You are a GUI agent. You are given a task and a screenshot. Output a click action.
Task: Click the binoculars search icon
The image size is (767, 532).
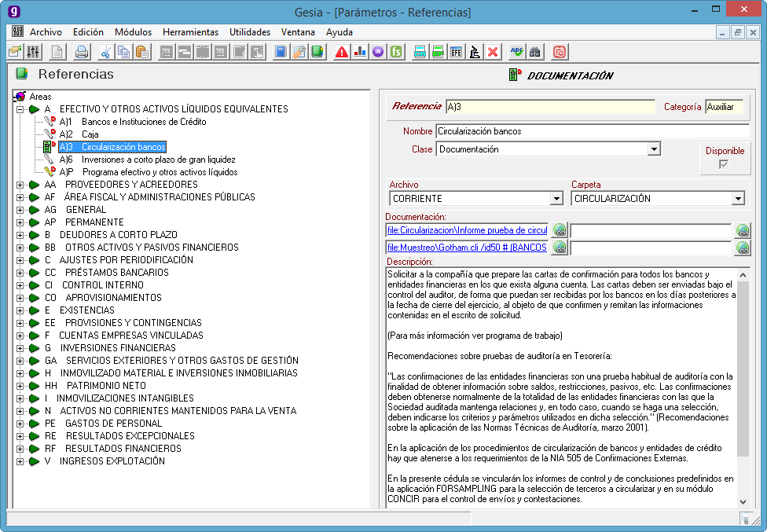[534, 52]
